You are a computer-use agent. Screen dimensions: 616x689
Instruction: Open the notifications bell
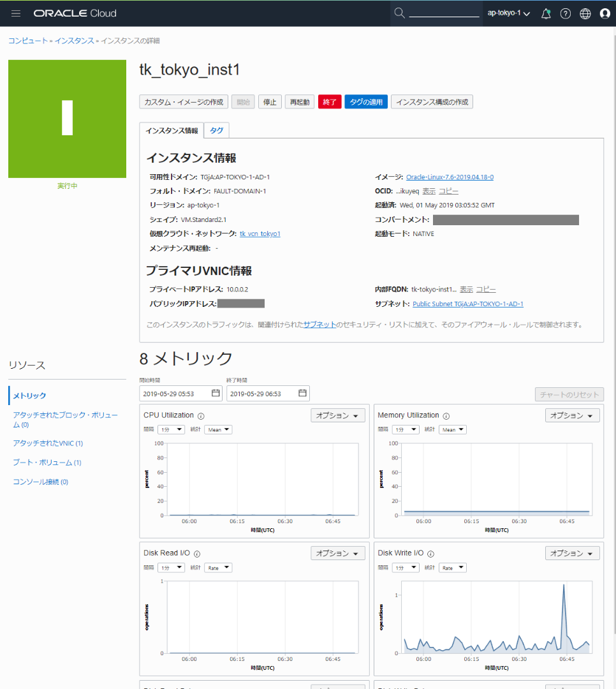(x=545, y=13)
